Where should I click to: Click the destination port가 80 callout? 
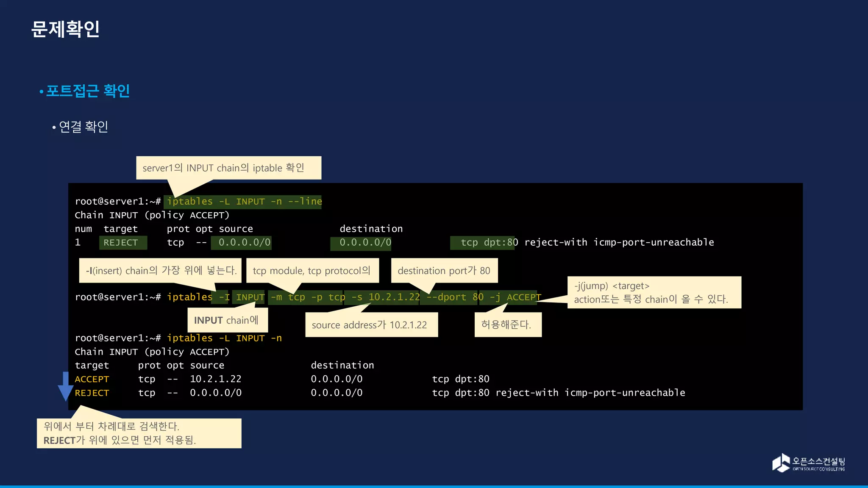point(444,271)
